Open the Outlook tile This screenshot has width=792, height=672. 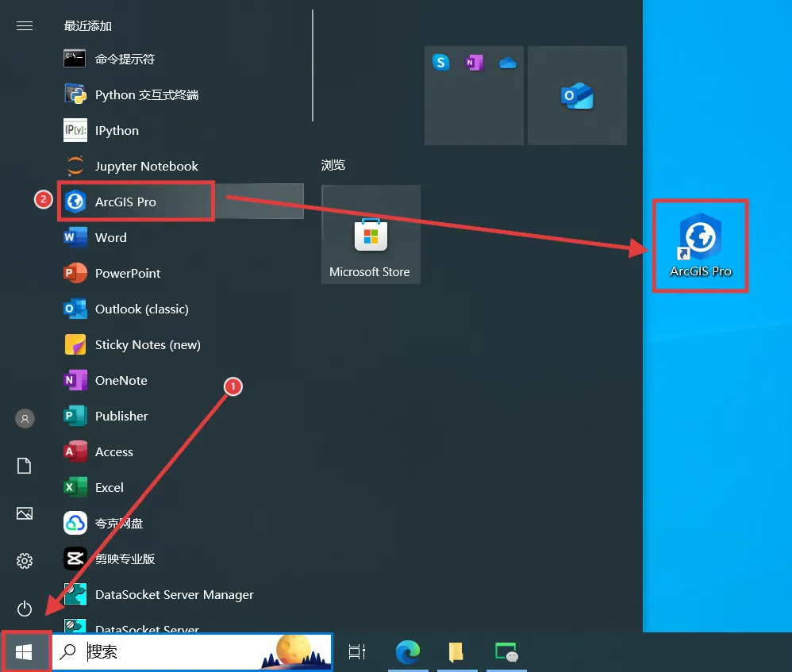click(x=577, y=95)
